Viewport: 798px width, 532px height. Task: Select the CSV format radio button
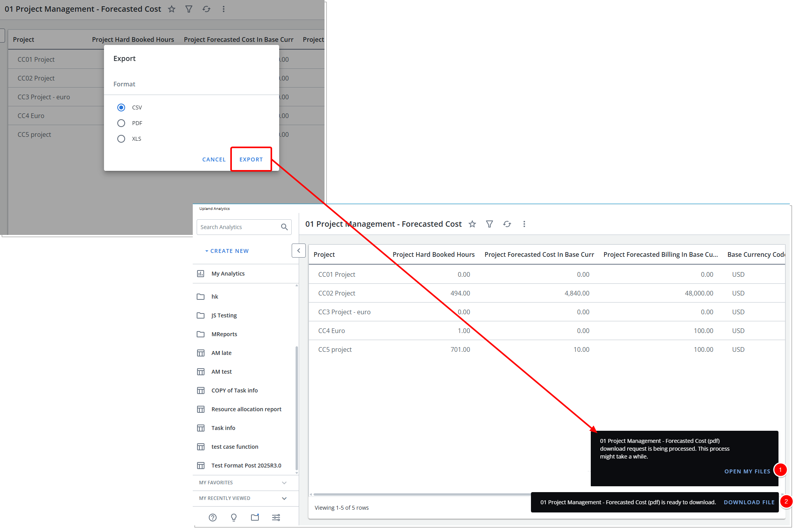121,107
